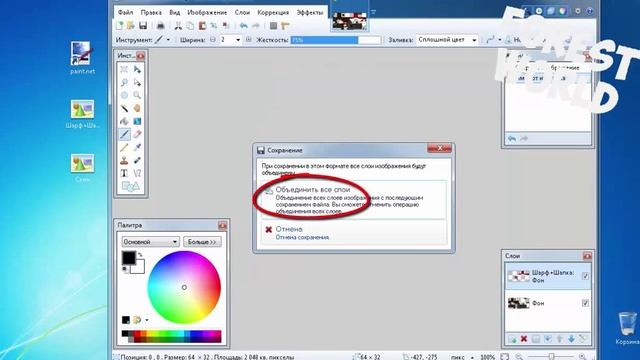The width and height of the screenshot is (640, 360).
Task: Open the paint.net desktop shortcut
Action: coord(82,58)
